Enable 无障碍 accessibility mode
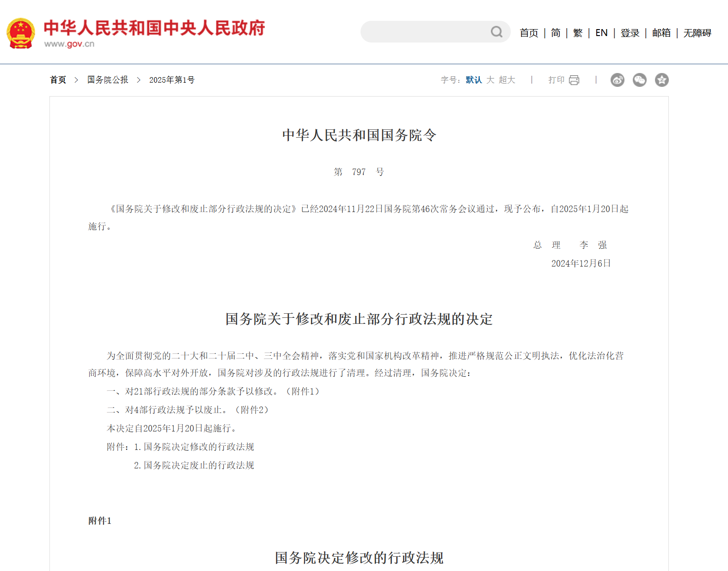The height and width of the screenshot is (571, 728). 697,33
